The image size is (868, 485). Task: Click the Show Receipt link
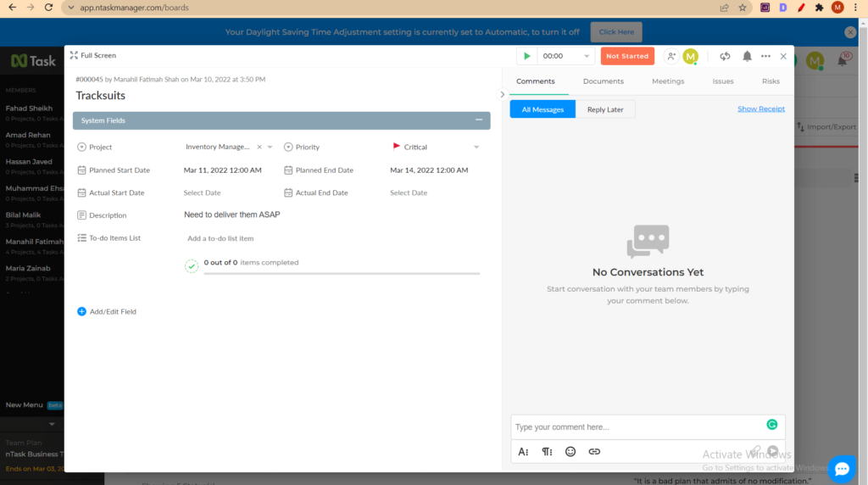[x=760, y=109]
